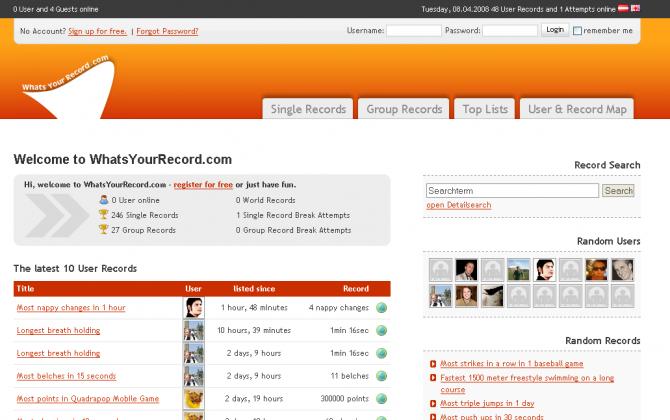The width and height of the screenshot is (670, 420).
Task: Focus the Username input field
Action: pyautogui.click(x=414, y=31)
